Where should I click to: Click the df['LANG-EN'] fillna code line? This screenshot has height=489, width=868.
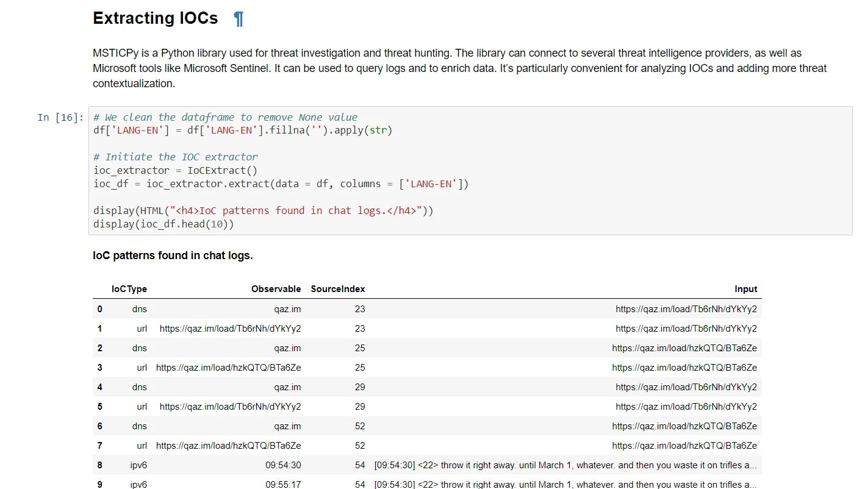click(x=243, y=130)
